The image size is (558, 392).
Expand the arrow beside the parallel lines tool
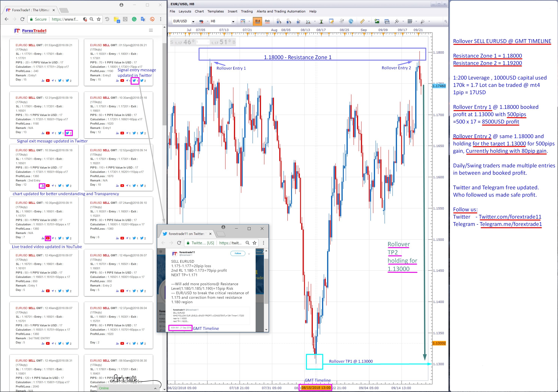coord(403,21)
